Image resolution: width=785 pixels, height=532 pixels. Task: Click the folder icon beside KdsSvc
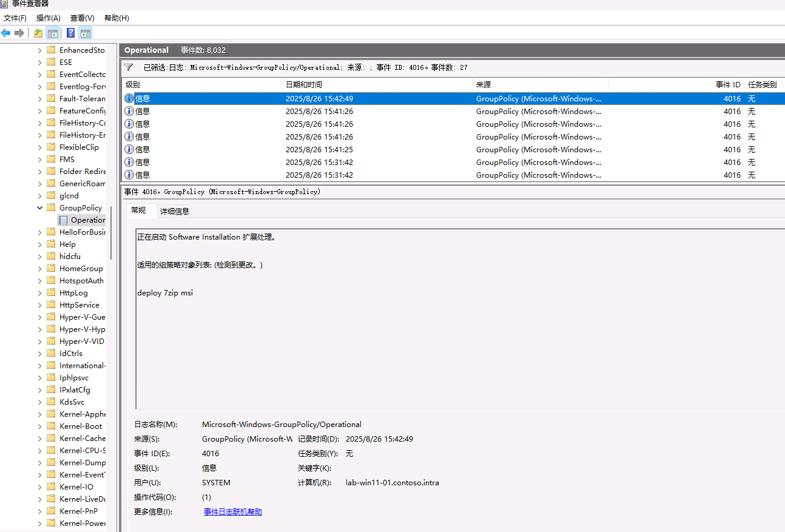(51, 402)
